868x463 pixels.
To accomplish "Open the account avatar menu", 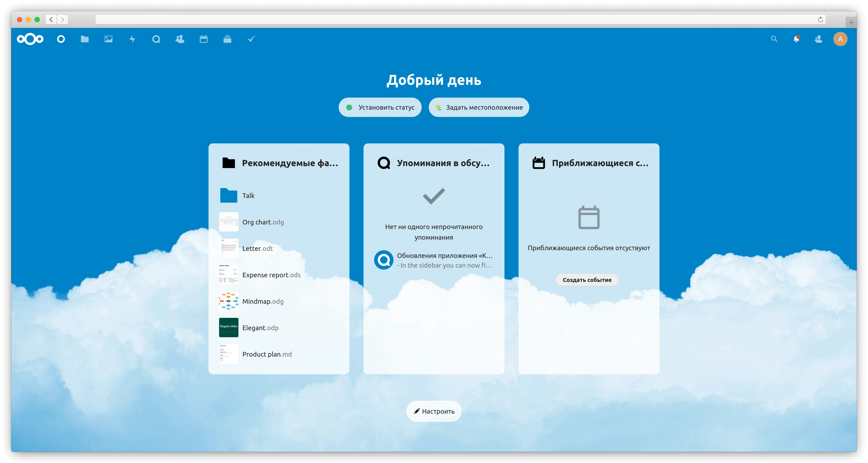I will [840, 39].
